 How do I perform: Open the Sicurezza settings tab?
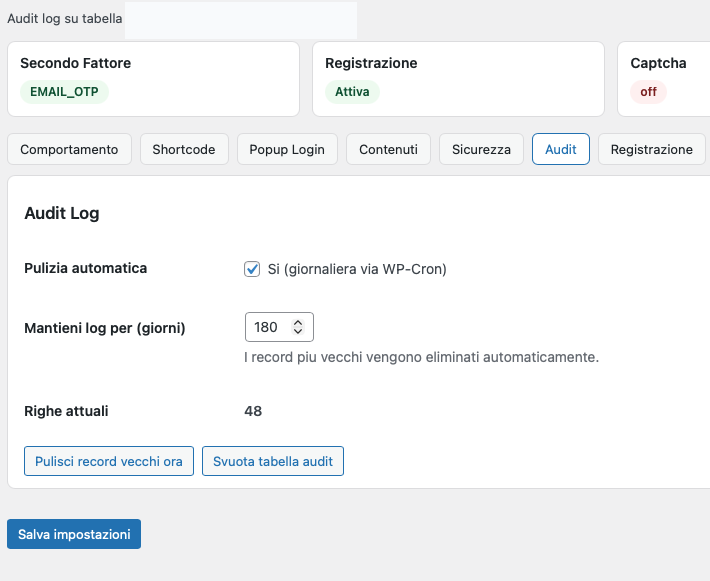(x=481, y=149)
